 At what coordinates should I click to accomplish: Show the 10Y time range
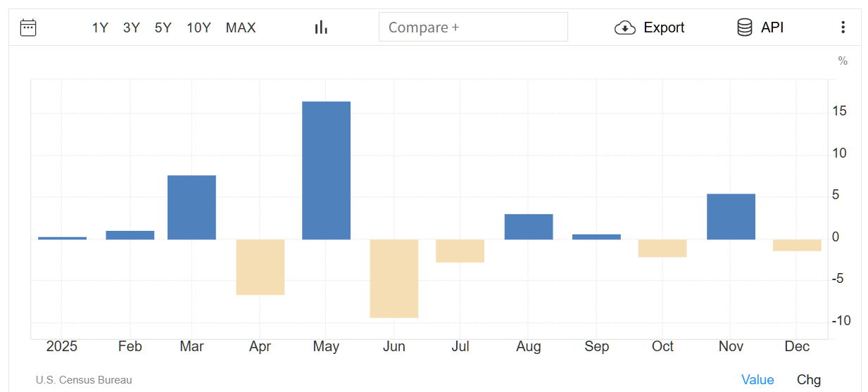pyautogui.click(x=199, y=27)
